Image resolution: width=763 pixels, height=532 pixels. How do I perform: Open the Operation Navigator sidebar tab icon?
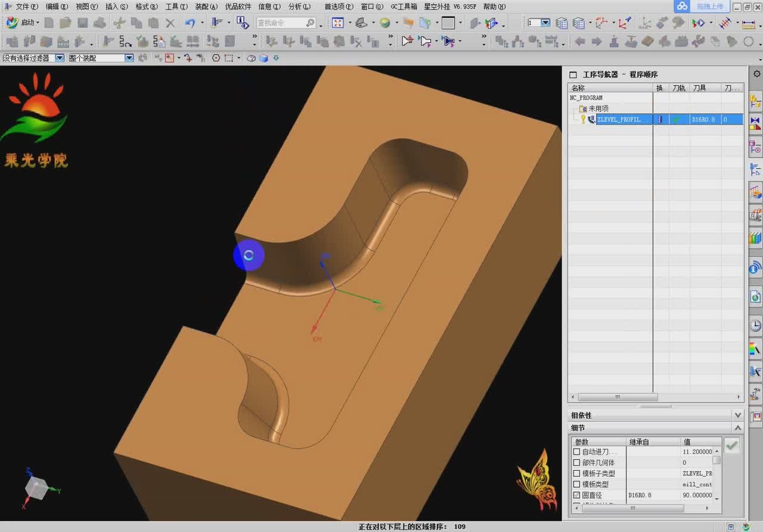coord(755,169)
